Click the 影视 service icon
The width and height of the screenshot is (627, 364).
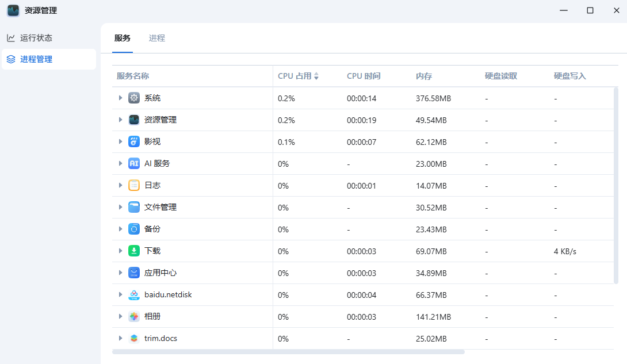point(134,142)
